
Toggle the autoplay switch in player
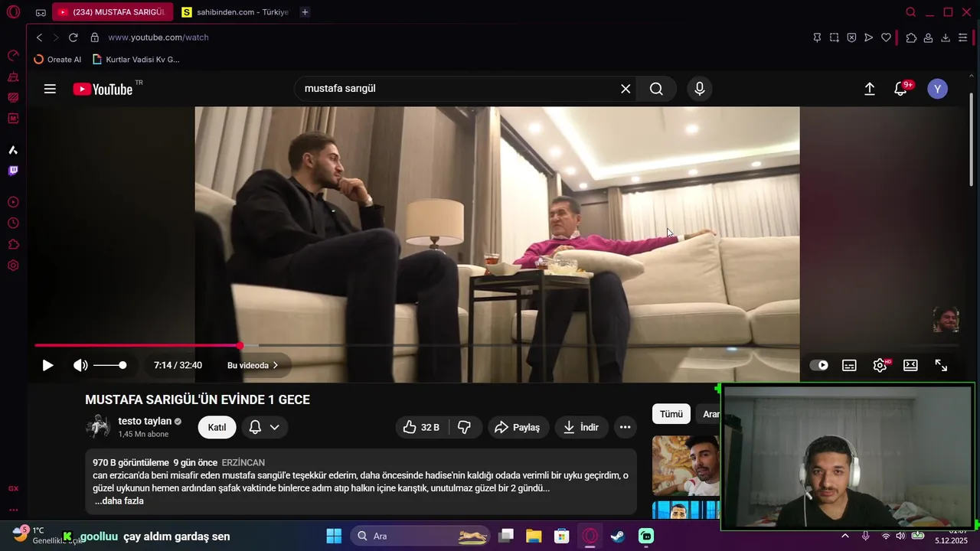(x=819, y=365)
